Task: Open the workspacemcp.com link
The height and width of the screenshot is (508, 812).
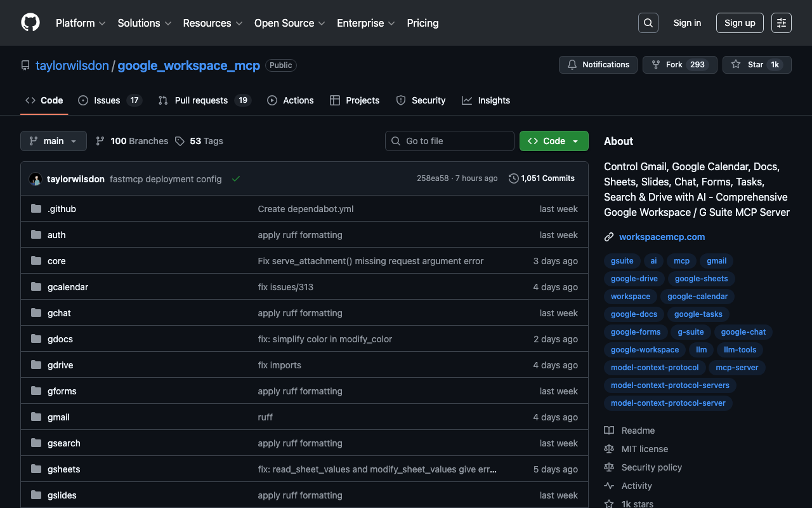Action: point(662,237)
